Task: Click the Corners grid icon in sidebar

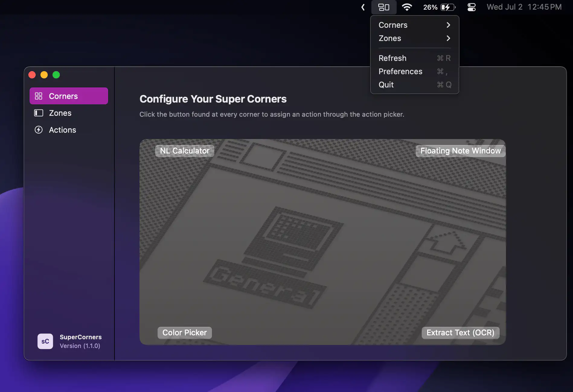Action: tap(39, 96)
